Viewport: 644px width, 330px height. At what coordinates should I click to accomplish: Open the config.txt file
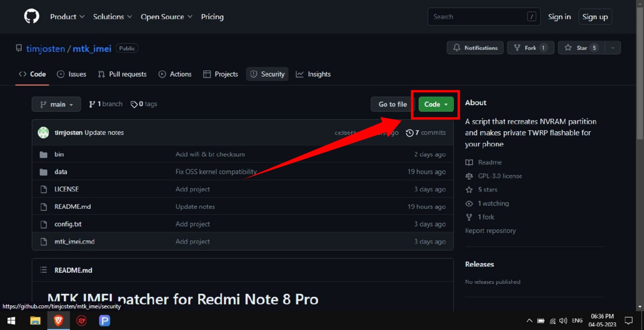[68, 224]
